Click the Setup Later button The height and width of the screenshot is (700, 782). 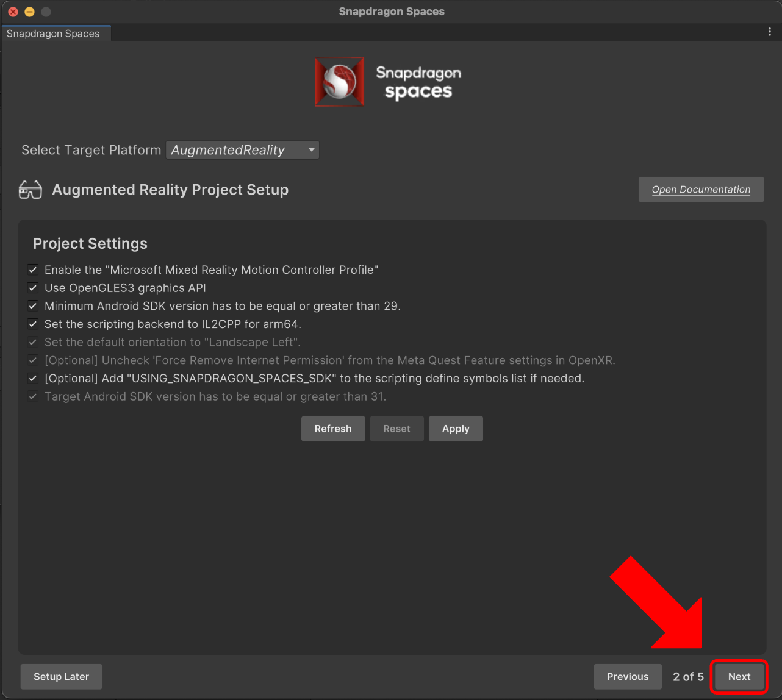(x=61, y=676)
